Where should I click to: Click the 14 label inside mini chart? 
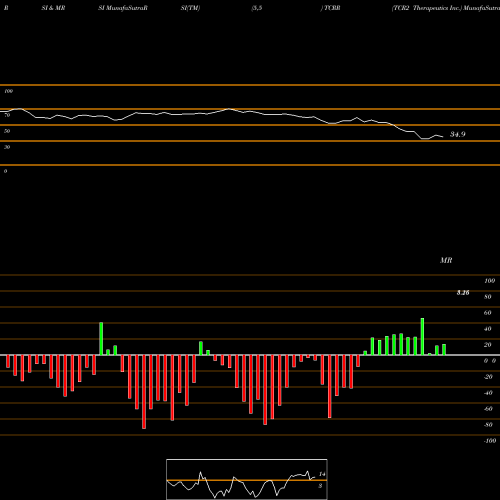[322, 474]
